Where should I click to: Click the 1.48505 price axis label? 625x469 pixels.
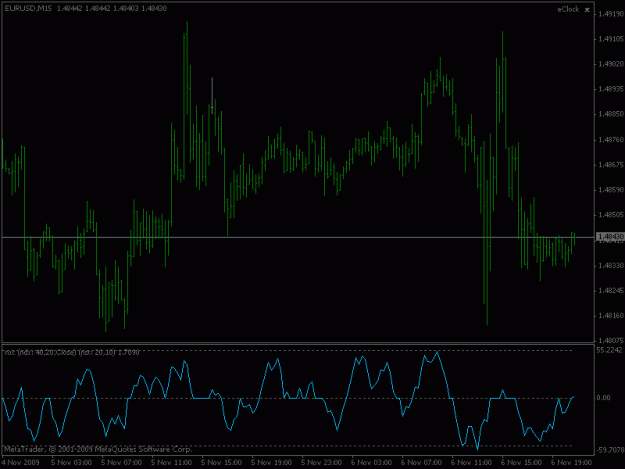[x=611, y=215]
